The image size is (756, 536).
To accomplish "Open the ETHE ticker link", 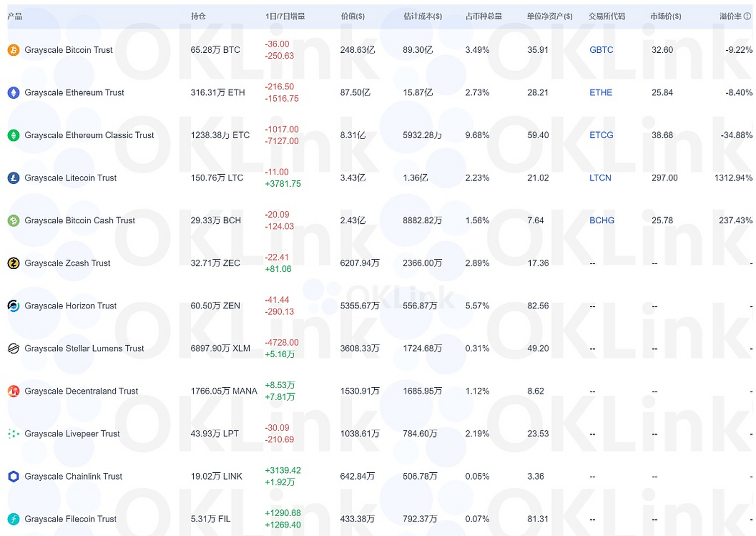I will tap(601, 93).
